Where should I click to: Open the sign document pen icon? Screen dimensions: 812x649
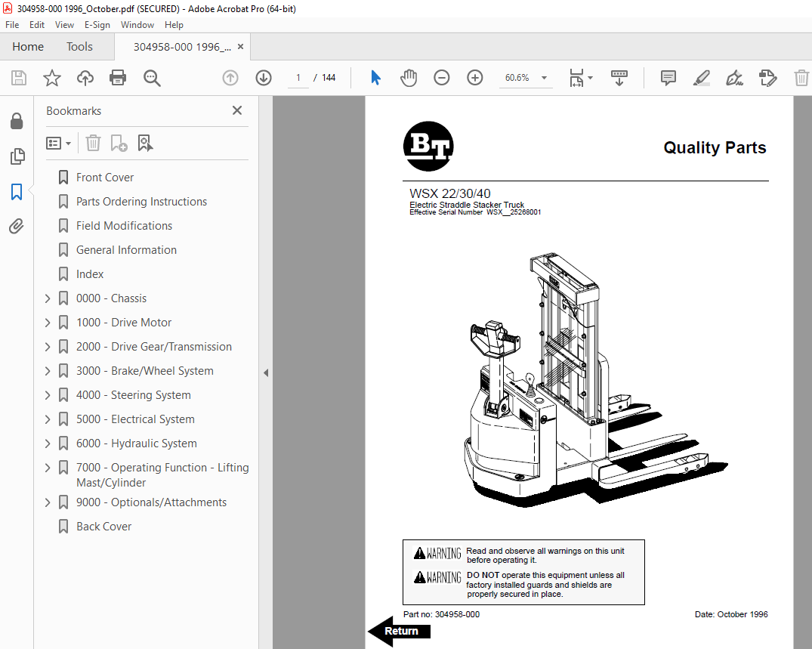734,78
